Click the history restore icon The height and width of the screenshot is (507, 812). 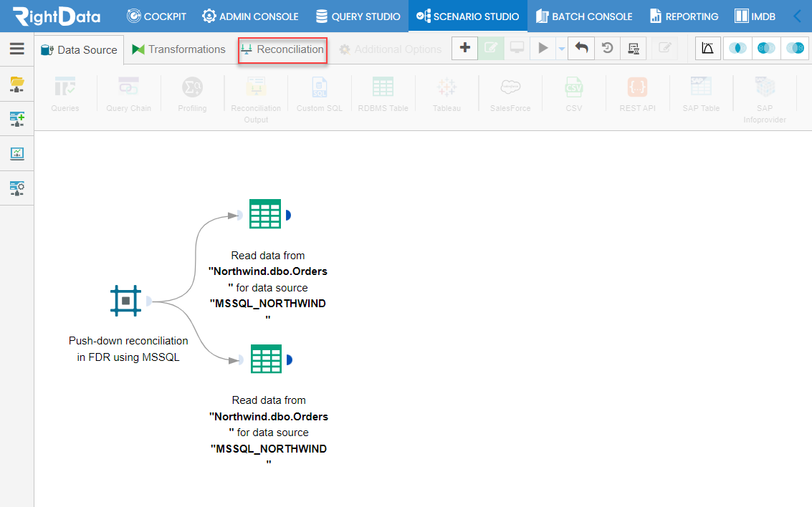[x=608, y=48]
